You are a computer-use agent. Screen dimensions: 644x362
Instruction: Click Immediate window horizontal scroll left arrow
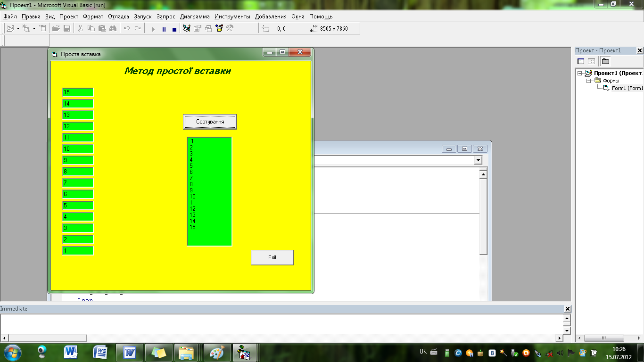[4, 338]
